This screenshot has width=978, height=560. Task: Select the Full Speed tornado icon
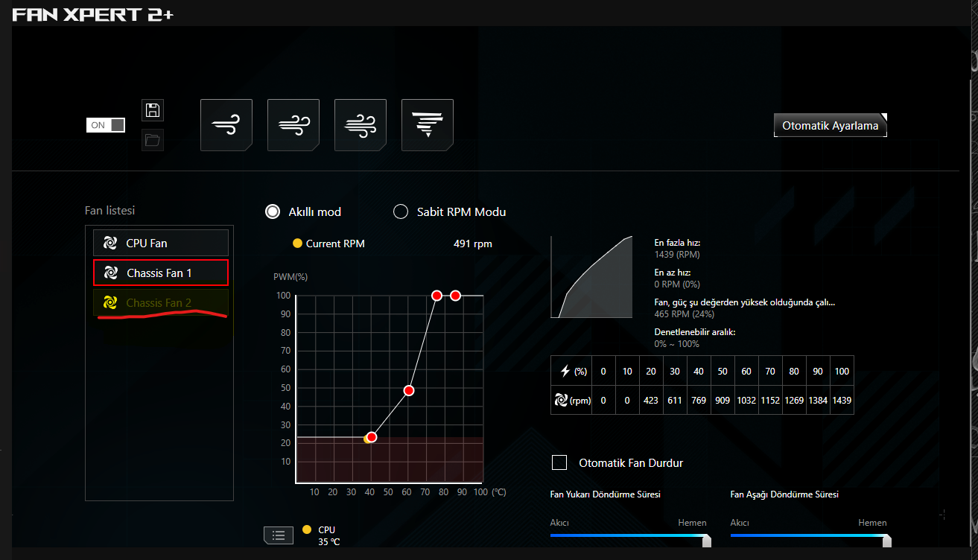click(428, 125)
